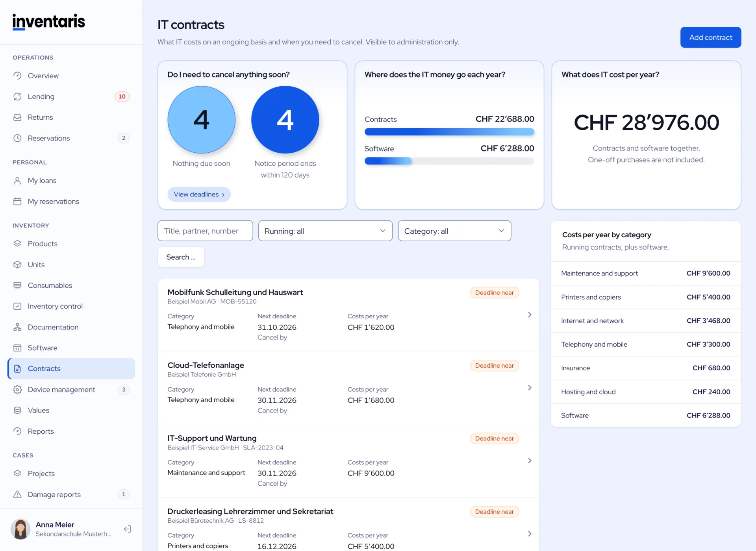The height and width of the screenshot is (551, 756).
Task: Open the Category: all dropdown
Action: pyautogui.click(x=454, y=231)
